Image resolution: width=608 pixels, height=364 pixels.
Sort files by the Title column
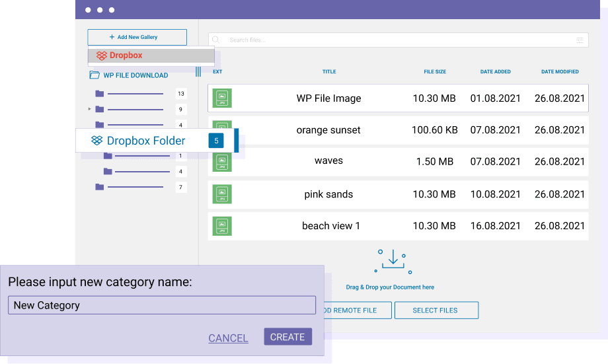pyautogui.click(x=329, y=72)
